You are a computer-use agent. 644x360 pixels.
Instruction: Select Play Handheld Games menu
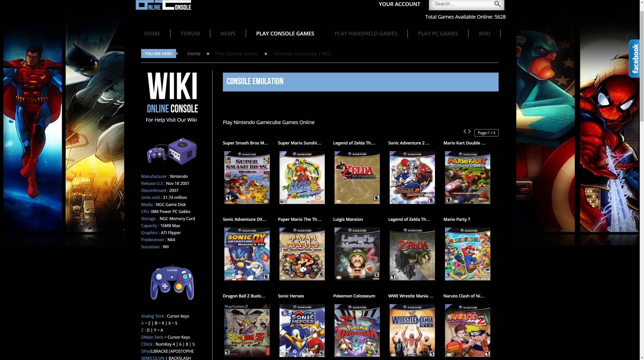[366, 33]
